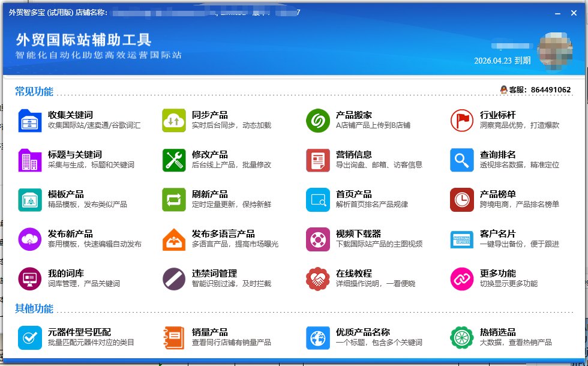The image size is (588, 366).
Task: Click description 透视排名数据，精准定位
Action: tap(520, 165)
